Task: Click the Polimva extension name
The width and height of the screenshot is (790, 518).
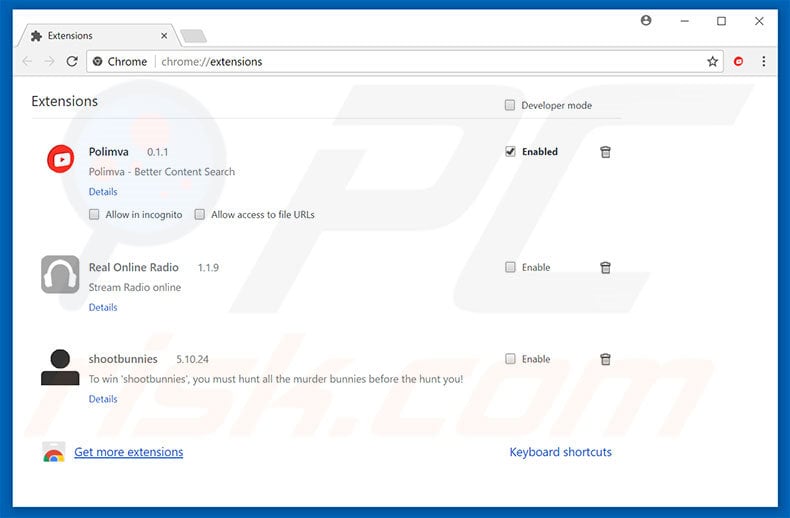Action: point(108,152)
